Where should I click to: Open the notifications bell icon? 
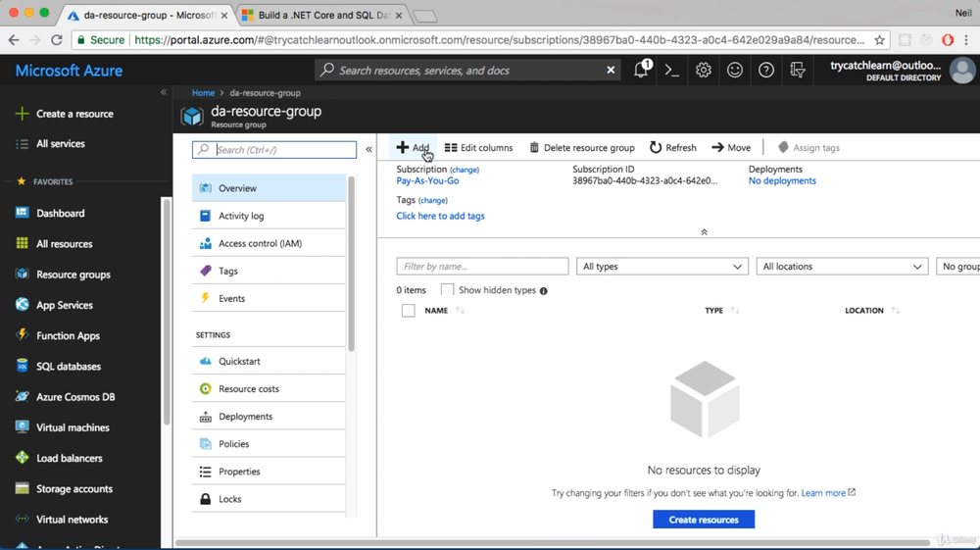[x=641, y=70]
